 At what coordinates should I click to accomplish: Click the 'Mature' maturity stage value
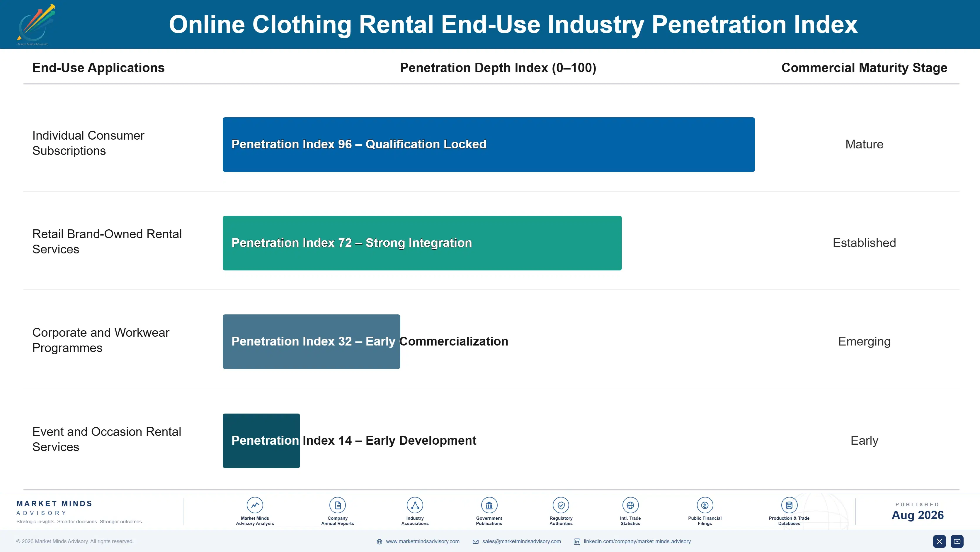click(864, 144)
